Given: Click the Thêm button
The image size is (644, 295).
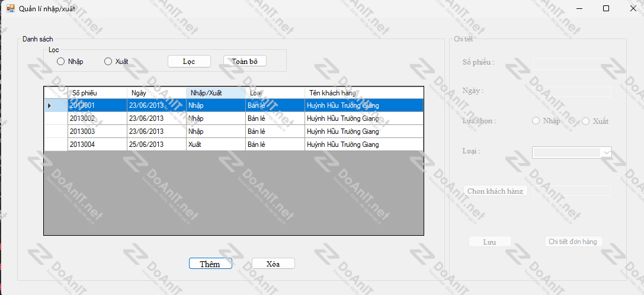Looking at the screenshot, I should point(210,264).
